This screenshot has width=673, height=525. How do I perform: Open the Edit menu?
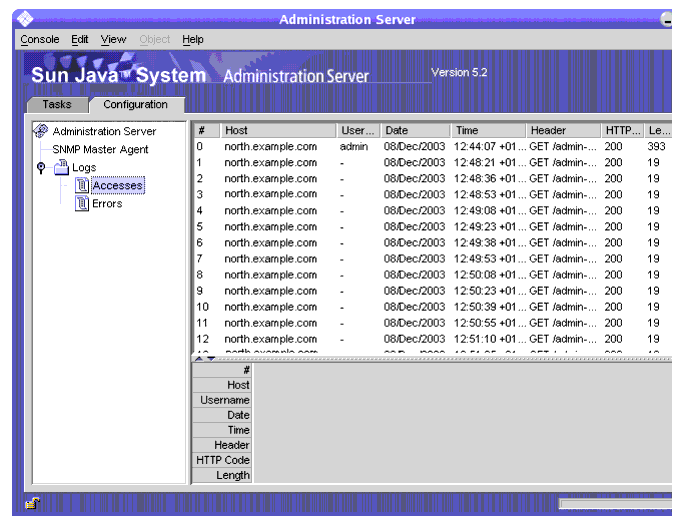coord(80,39)
